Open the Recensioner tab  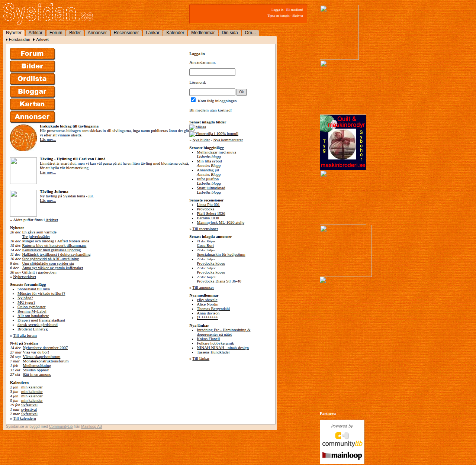point(126,33)
